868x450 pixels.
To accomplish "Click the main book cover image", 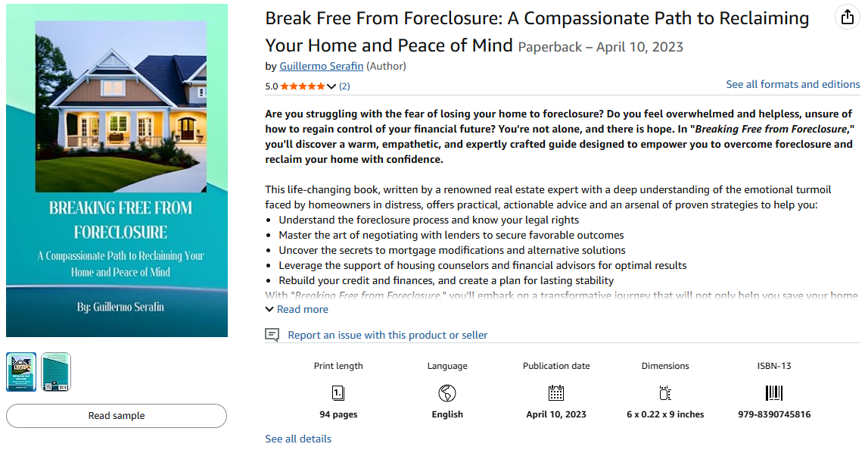I will pos(117,170).
